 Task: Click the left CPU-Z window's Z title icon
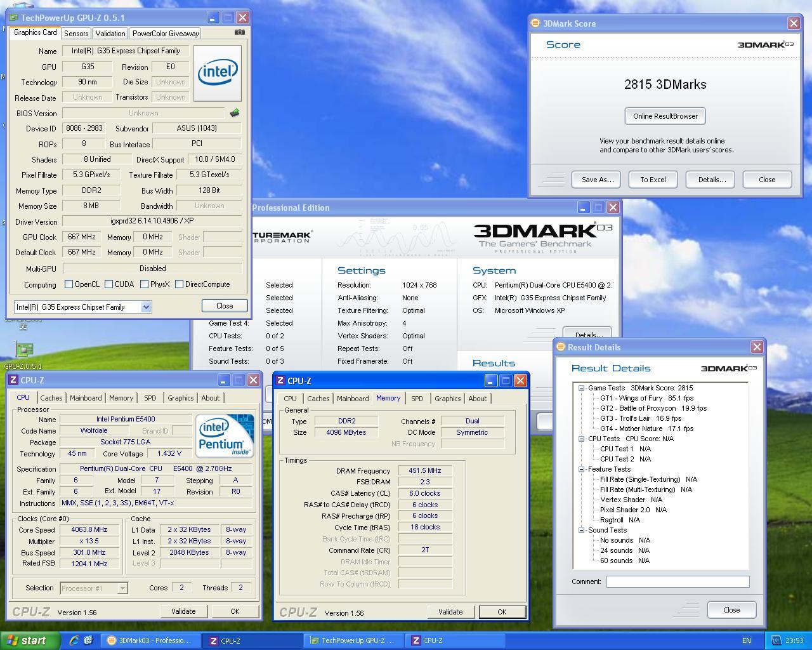click(13, 380)
